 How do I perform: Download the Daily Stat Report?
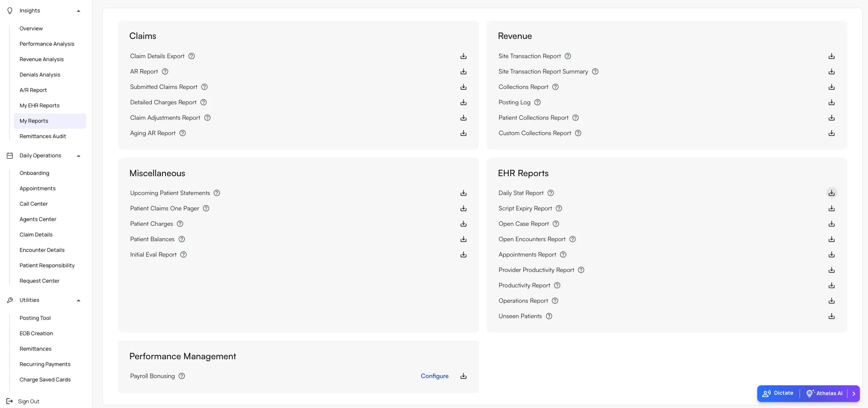point(831,193)
